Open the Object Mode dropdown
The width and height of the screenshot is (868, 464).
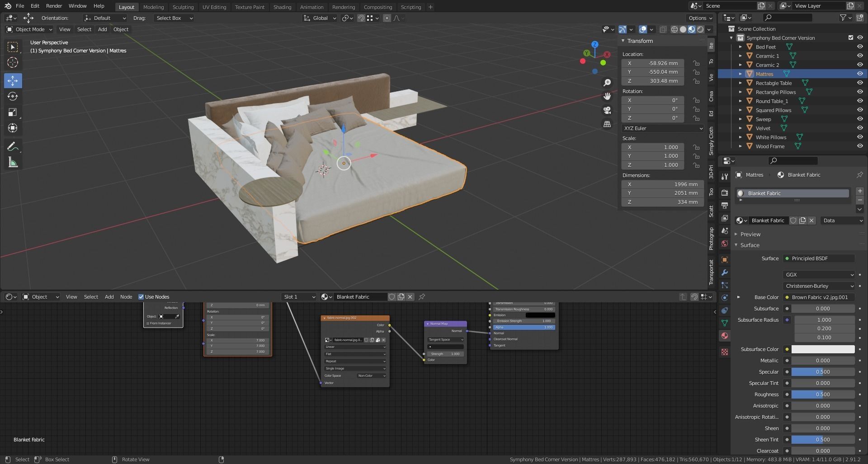(29, 29)
